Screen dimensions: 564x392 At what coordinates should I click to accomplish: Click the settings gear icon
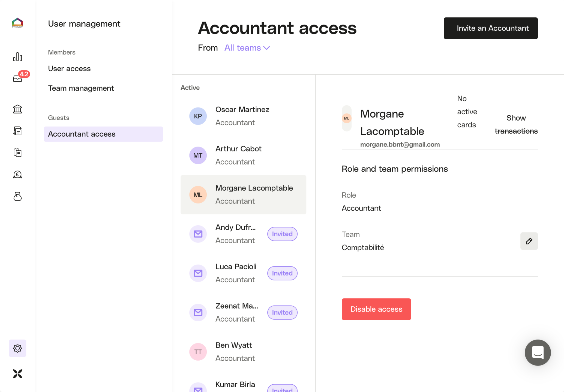click(17, 348)
